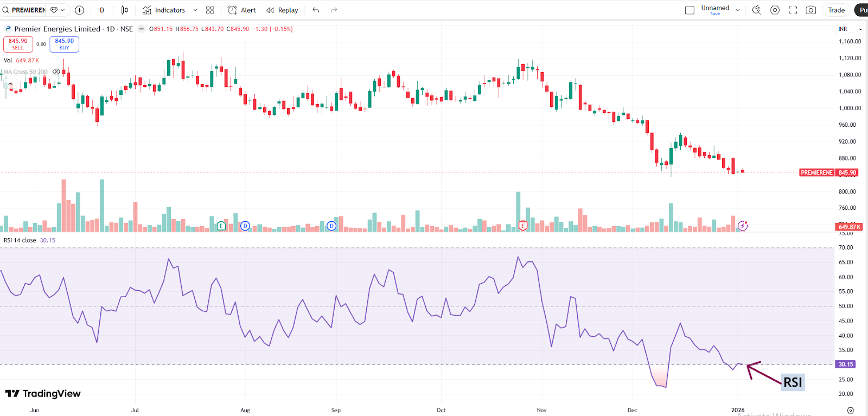Open chart settings hexagon icon
Viewport: 868px width, 416px height.
pos(775,10)
